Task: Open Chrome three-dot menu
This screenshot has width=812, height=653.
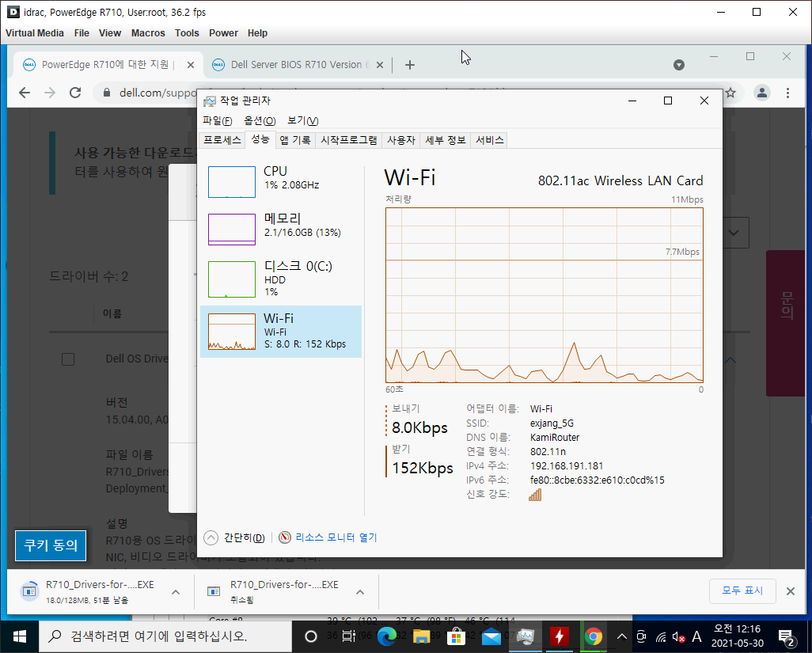Action: point(787,93)
